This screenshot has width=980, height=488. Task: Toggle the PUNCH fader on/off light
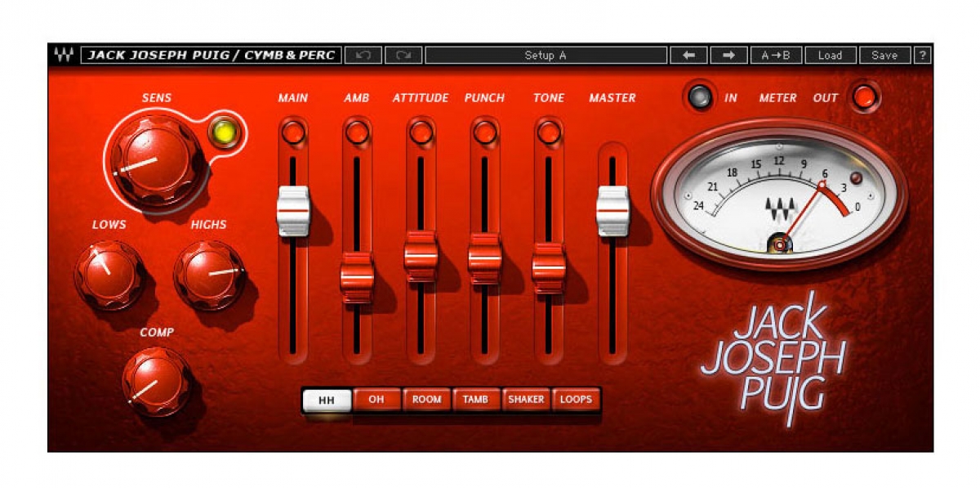(x=484, y=132)
